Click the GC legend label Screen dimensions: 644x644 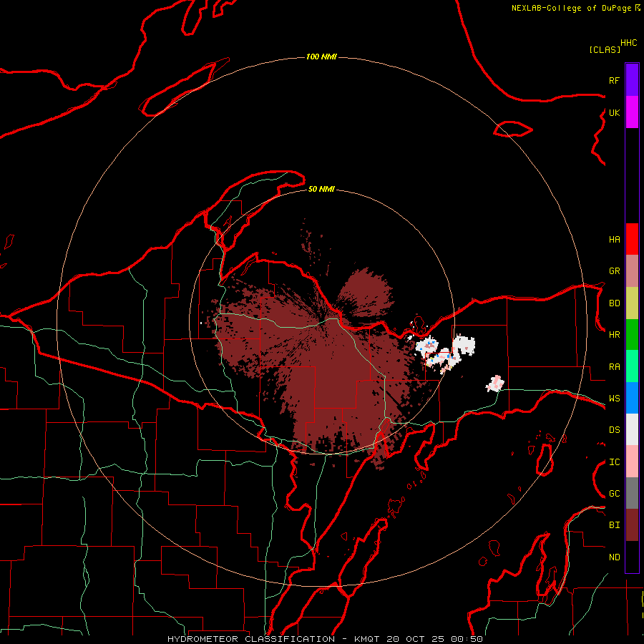[x=615, y=494]
